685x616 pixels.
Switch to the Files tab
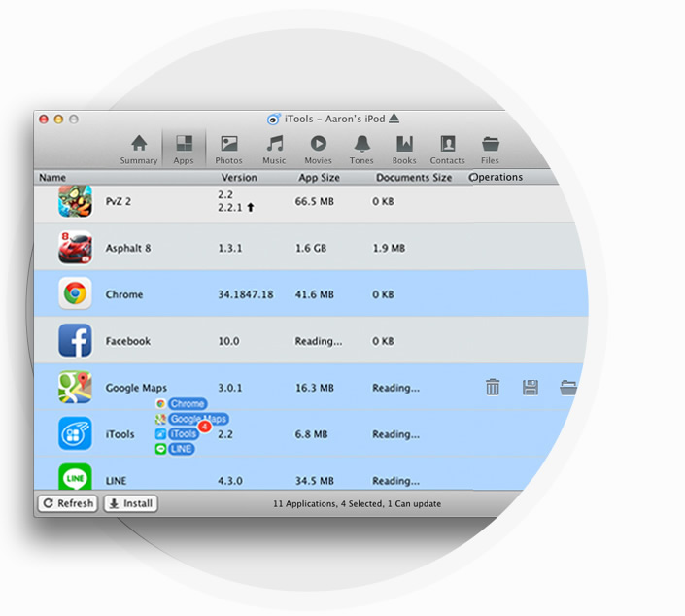click(x=490, y=149)
